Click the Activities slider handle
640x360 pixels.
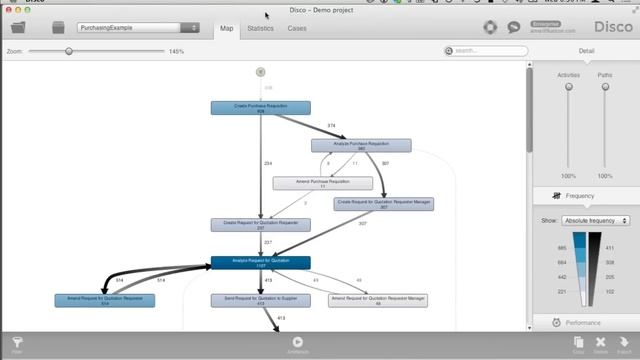[x=569, y=87]
